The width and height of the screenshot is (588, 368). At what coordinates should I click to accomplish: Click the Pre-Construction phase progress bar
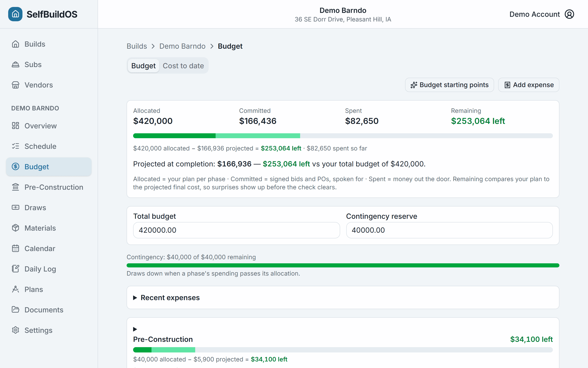pos(343,350)
